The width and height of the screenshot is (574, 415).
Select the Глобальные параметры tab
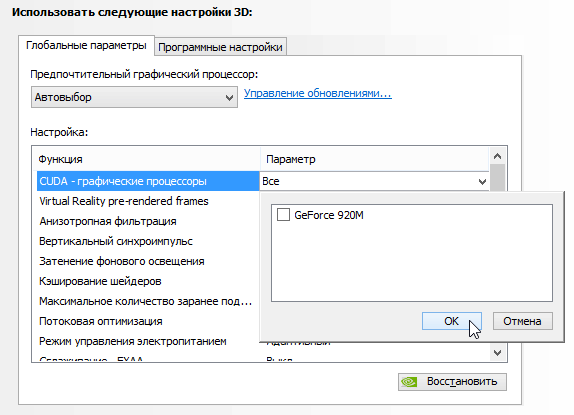[x=86, y=45]
